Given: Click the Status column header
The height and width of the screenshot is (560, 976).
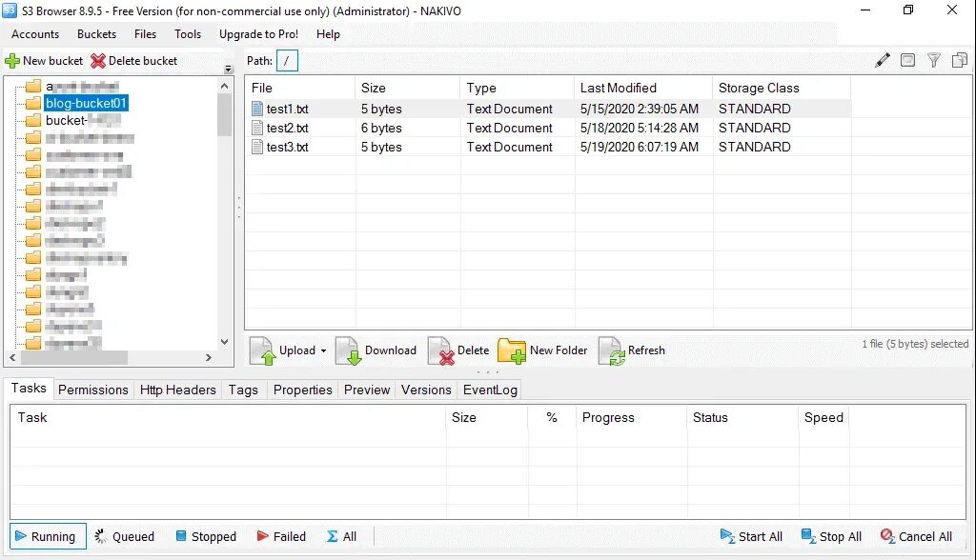Looking at the screenshot, I should pos(742,417).
